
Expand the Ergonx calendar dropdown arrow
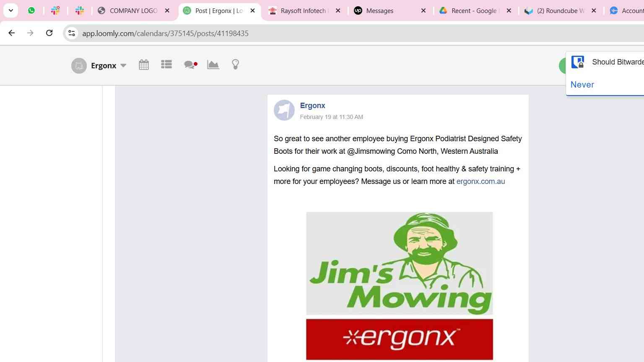pos(123,66)
